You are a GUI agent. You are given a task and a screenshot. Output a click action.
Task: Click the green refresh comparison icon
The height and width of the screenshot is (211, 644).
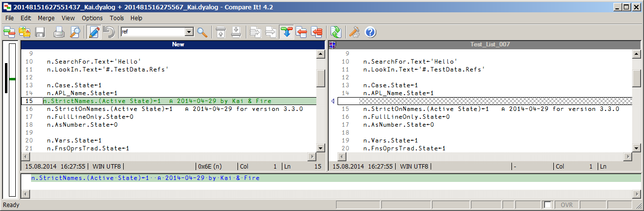click(336, 33)
